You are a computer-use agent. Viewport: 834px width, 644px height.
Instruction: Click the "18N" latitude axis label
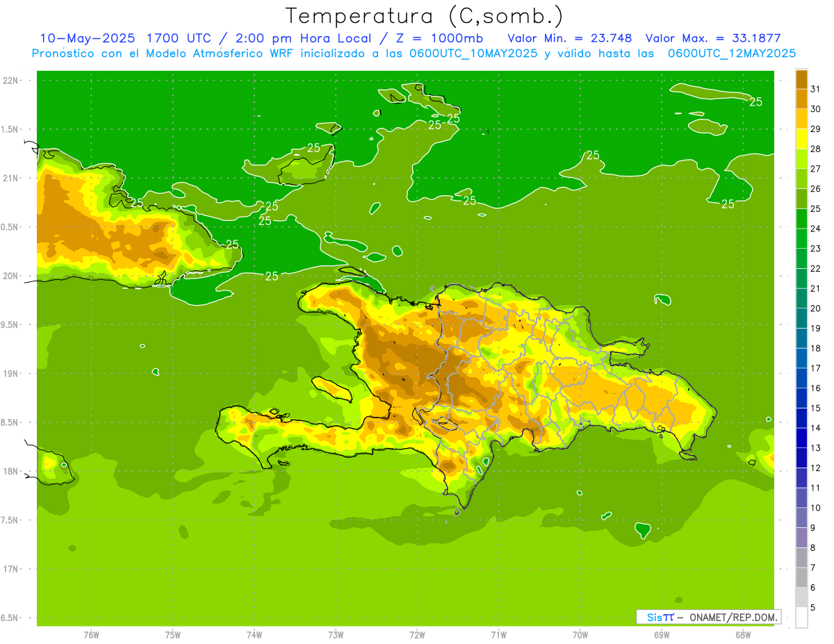coord(10,472)
